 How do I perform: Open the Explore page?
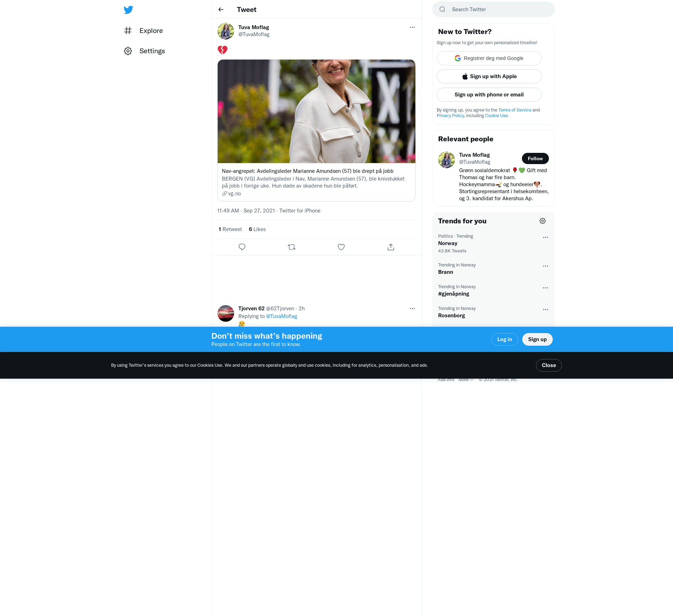tap(143, 31)
